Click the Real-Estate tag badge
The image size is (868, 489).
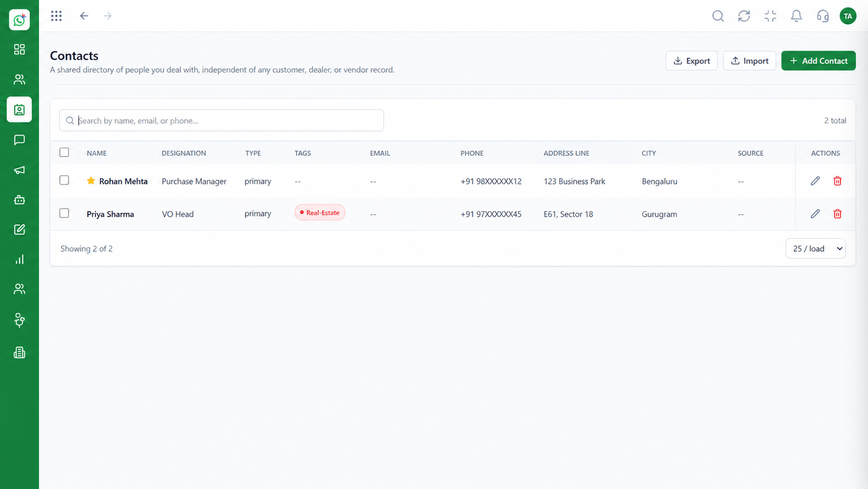(x=320, y=213)
